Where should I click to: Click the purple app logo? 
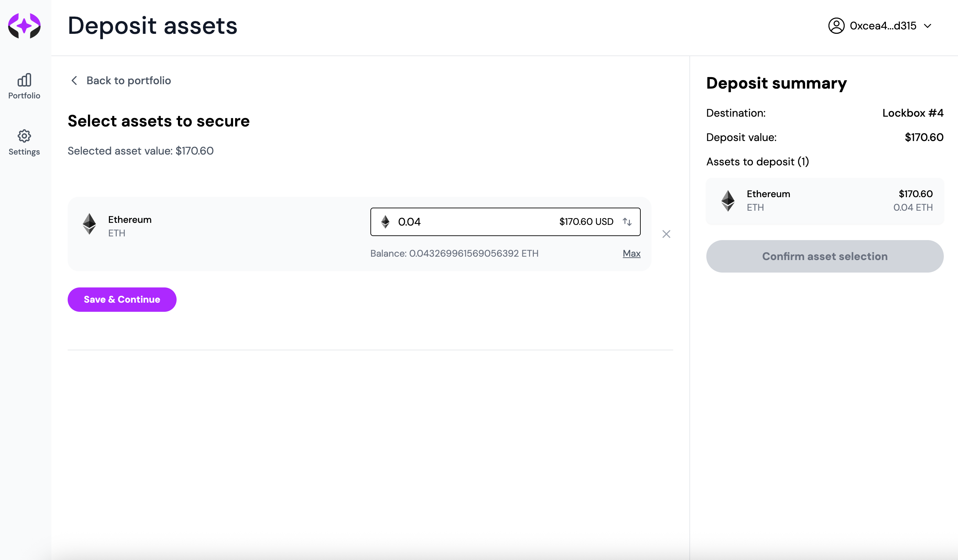click(24, 25)
